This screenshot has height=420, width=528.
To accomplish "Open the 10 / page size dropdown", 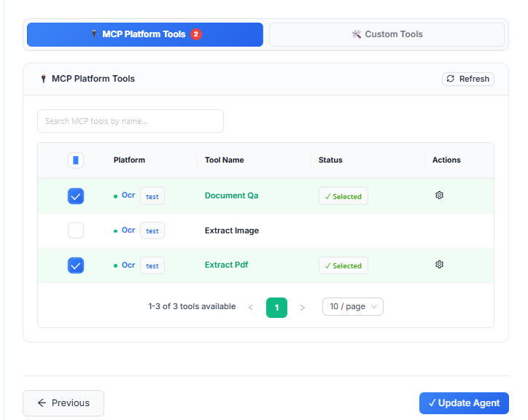I will coord(352,306).
